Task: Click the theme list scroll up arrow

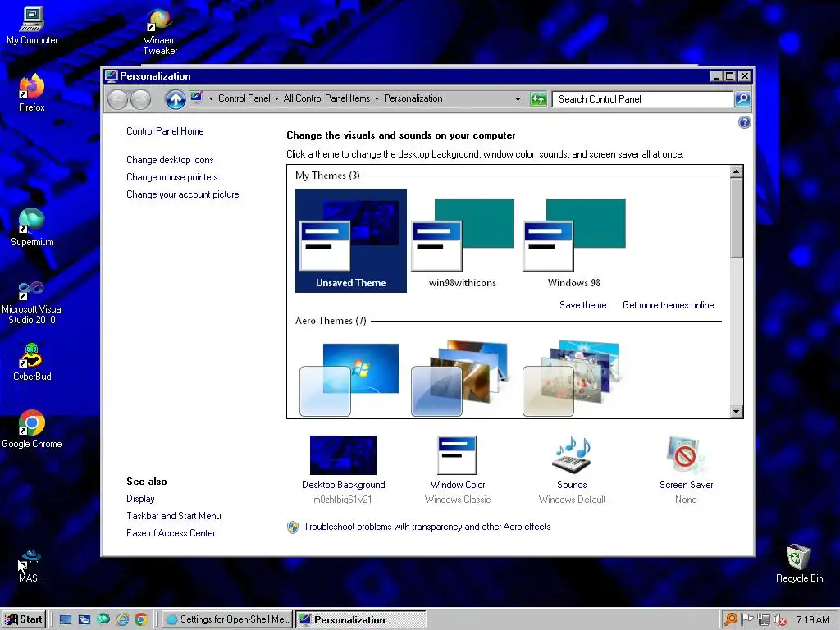Action: pyautogui.click(x=737, y=171)
